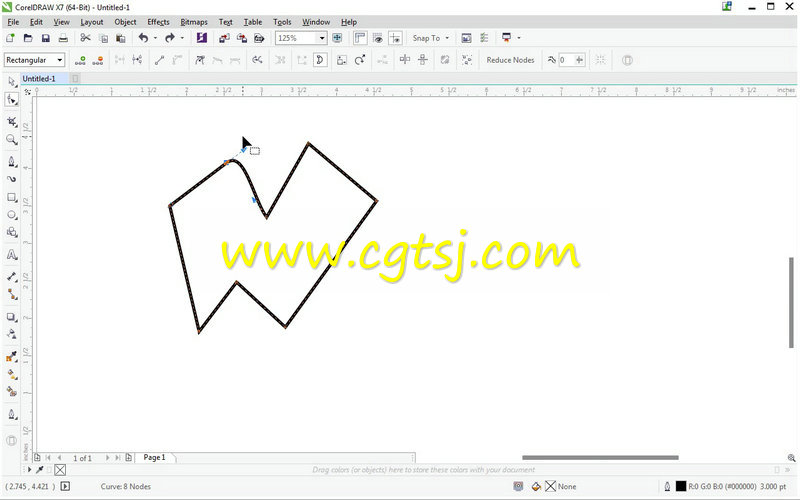Expand the Redo history arrow
800x500 pixels.
point(182,38)
